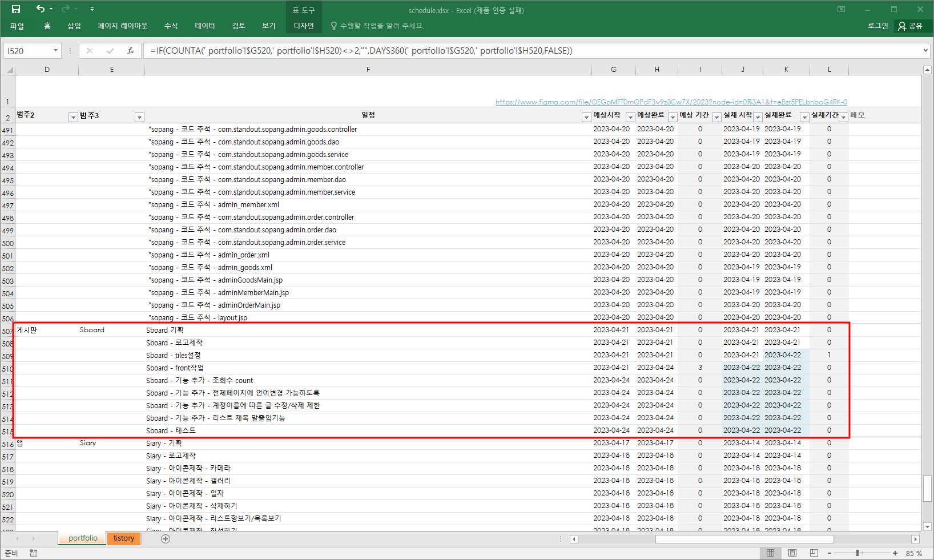
Task: Open the 홈 ribbon tab
Action: pos(47,26)
